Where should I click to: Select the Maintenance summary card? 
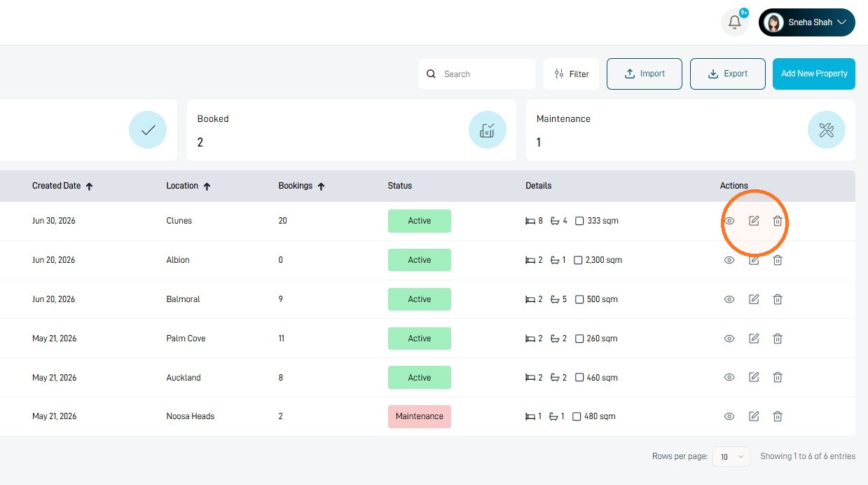click(691, 130)
